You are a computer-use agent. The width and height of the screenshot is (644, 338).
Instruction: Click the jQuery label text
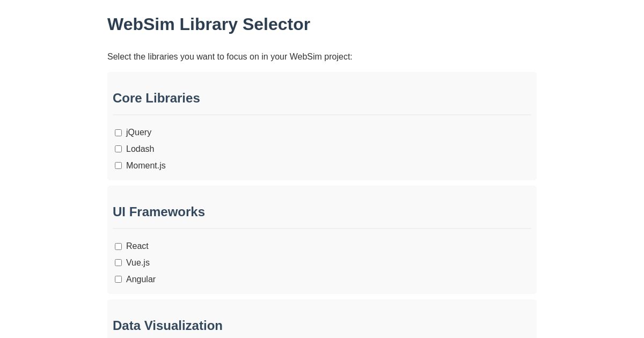138,133
